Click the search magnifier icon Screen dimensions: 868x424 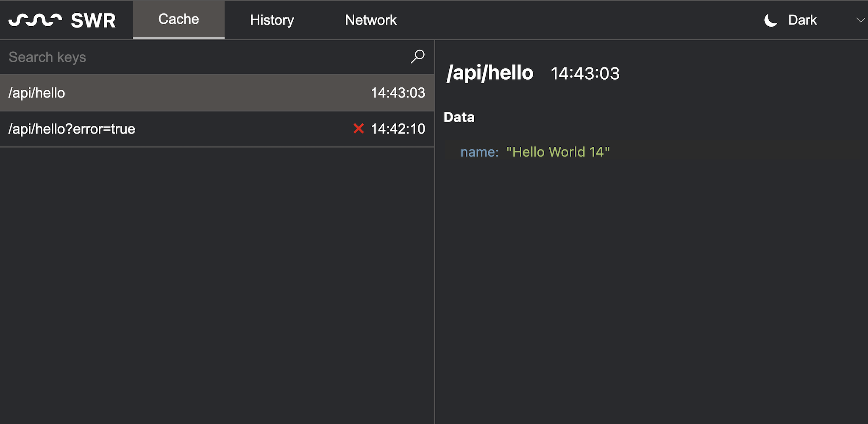click(x=417, y=56)
